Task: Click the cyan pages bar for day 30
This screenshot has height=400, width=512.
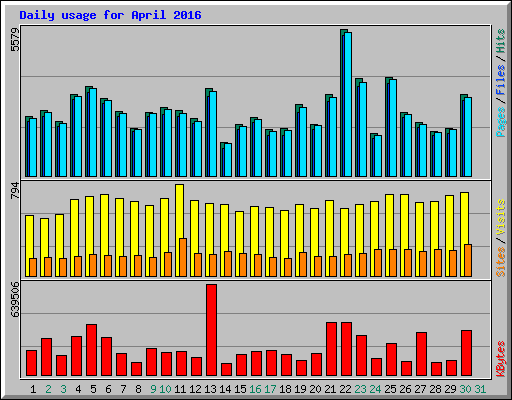Action: pyautogui.click(x=468, y=137)
